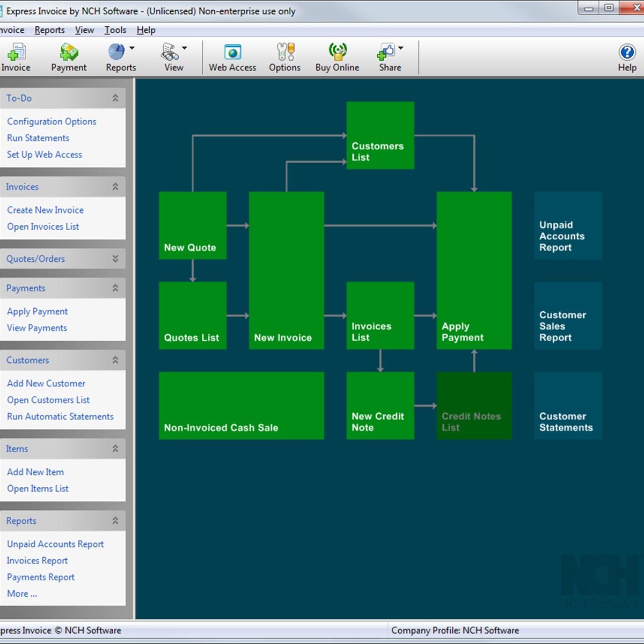Click the Reports pie chart icon
This screenshot has height=644, width=644.
[x=116, y=53]
